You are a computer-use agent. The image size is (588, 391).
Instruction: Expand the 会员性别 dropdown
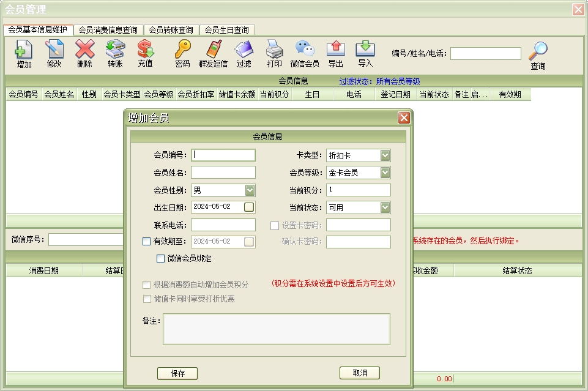pyautogui.click(x=250, y=190)
